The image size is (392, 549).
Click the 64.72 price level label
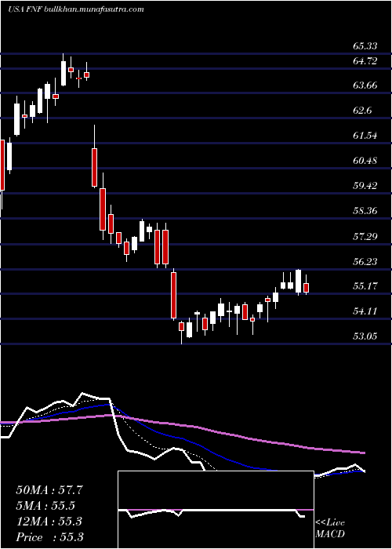[x=365, y=61]
